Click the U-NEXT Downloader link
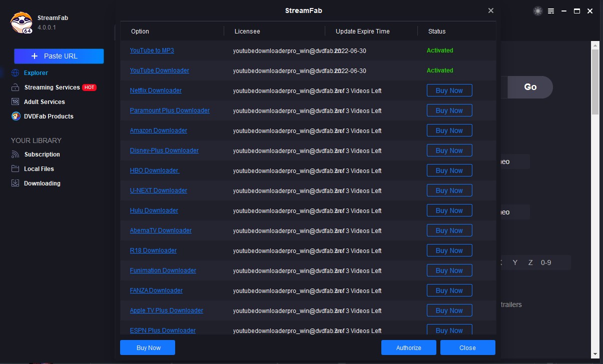603x364 pixels. pos(159,190)
